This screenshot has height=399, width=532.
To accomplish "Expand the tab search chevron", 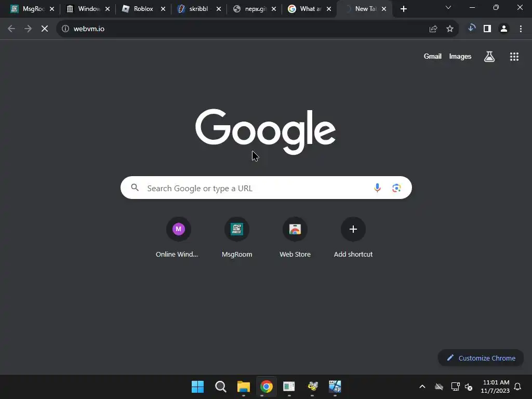I will click(448, 7).
